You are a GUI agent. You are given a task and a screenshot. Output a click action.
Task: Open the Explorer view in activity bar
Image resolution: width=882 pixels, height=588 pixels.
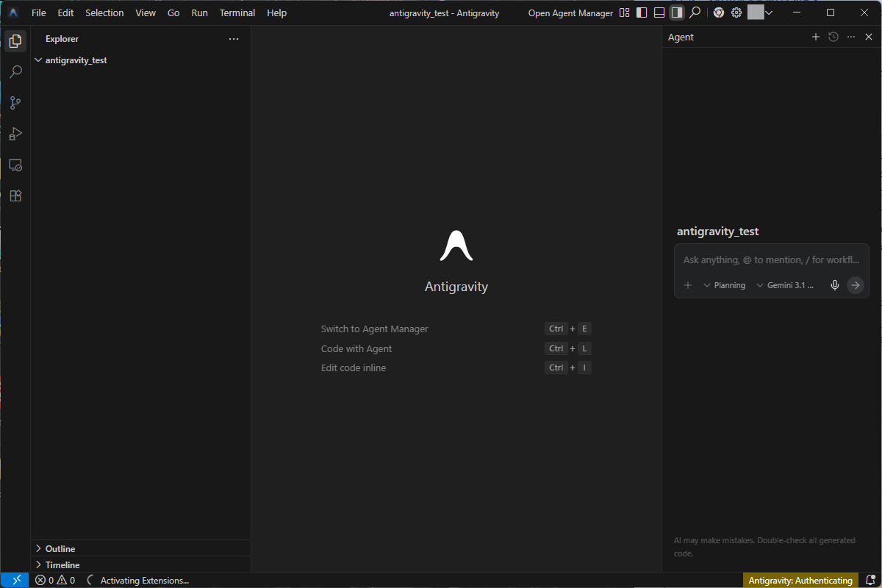click(15, 41)
